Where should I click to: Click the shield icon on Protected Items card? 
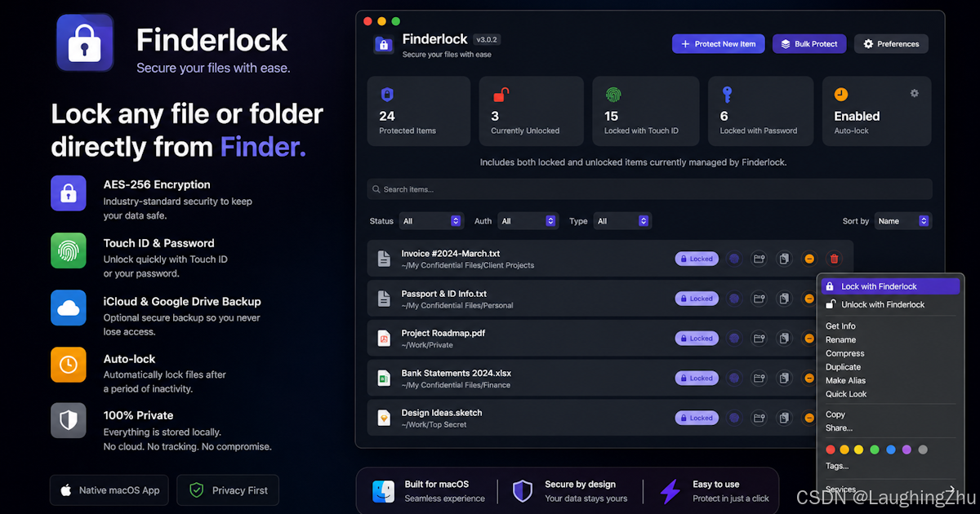pyautogui.click(x=387, y=95)
